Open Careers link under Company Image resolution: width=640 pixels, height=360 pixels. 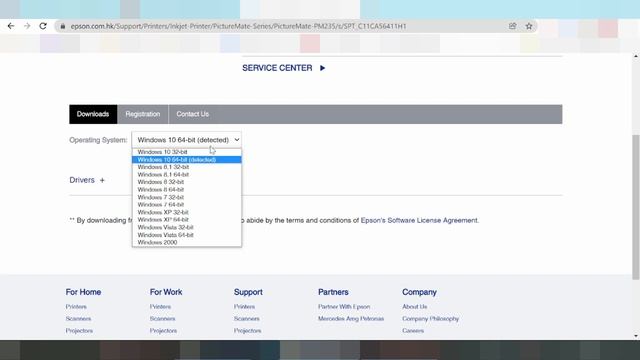pos(413,331)
